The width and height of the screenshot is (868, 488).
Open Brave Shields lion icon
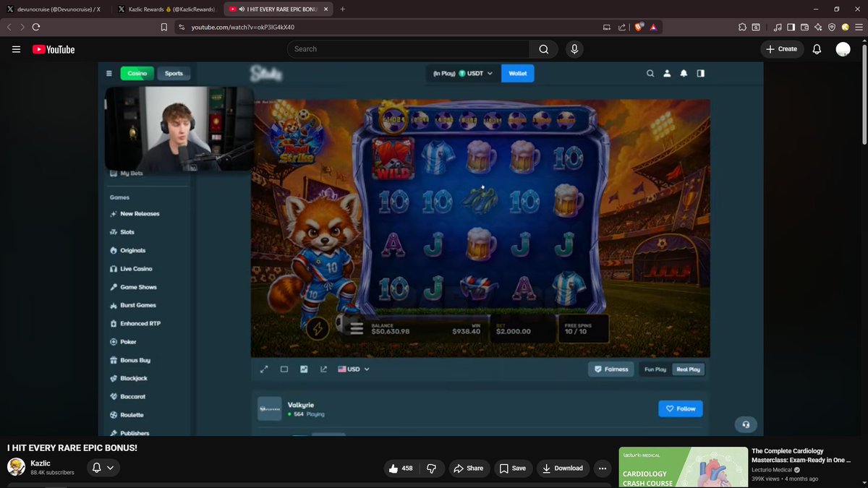[x=639, y=27]
